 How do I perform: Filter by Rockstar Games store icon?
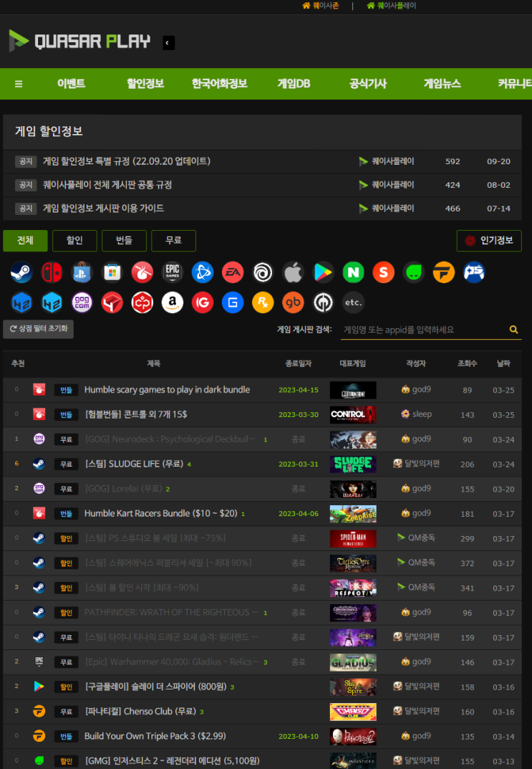[x=263, y=302]
